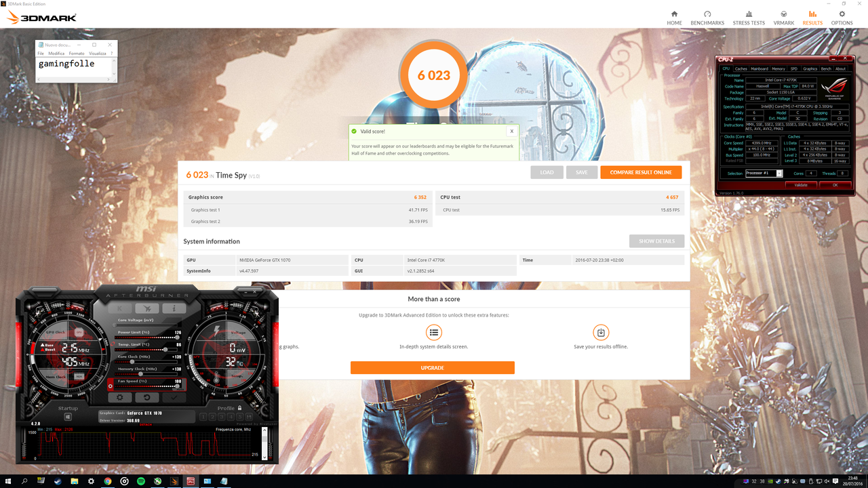Adjust the Fan Speed slider

[149, 386]
